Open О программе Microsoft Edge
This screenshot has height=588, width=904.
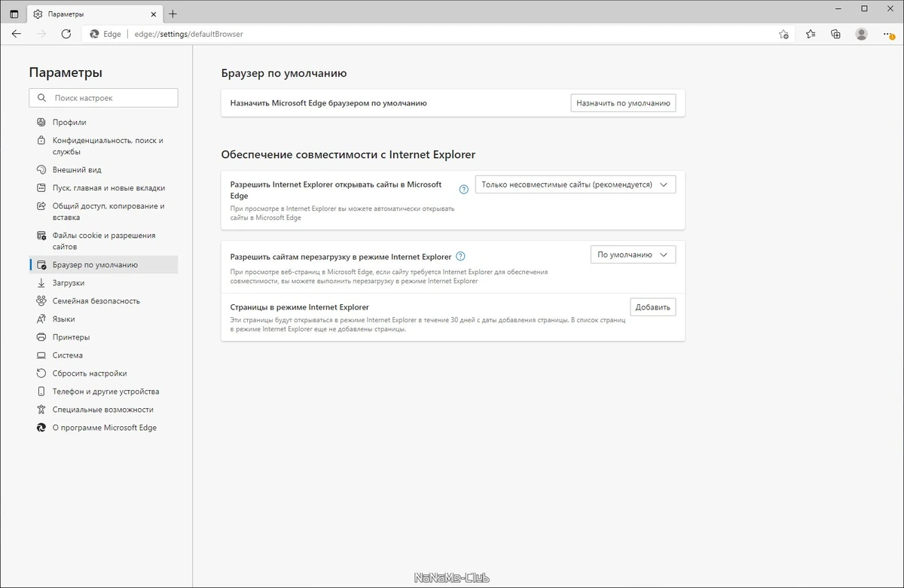(103, 428)
